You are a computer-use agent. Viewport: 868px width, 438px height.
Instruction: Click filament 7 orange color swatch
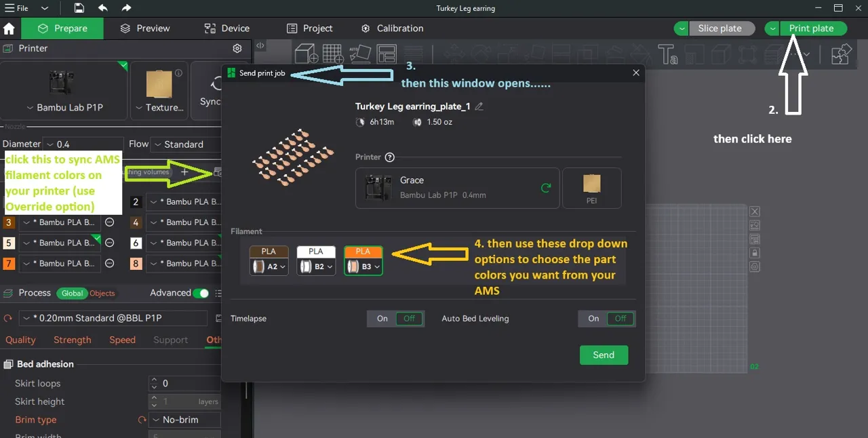click(x=9, y=263)
